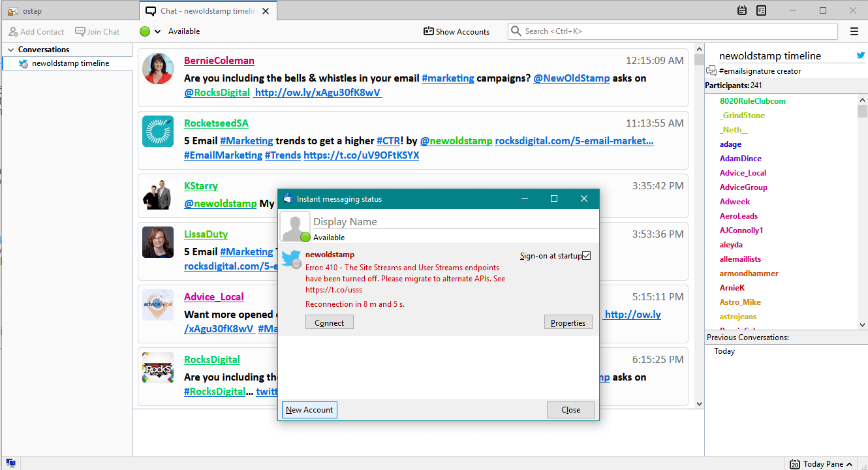Viewport: 868px width, 470px height.
Task: Click RocketseedSA's avatar picture
Action: click(x=158, y=131)
